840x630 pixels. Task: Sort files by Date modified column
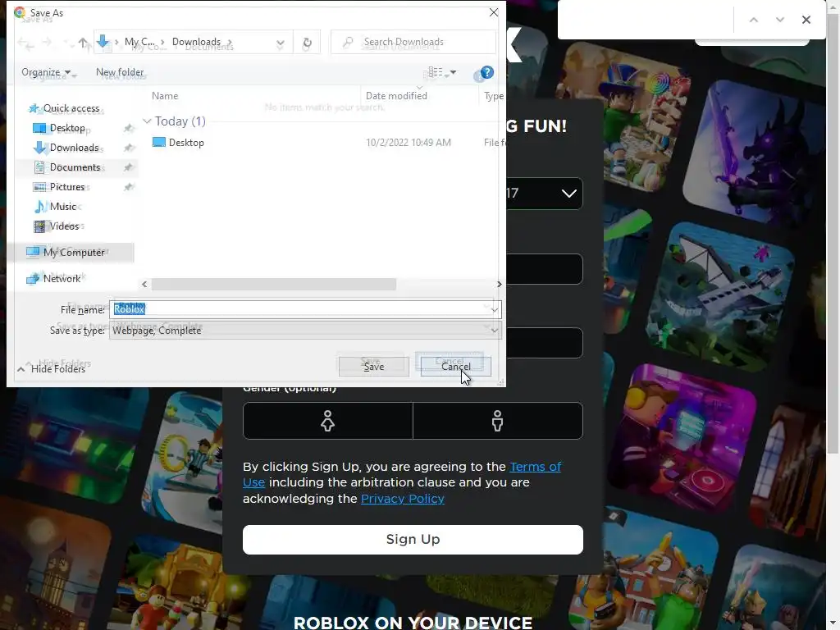point(396,96)
